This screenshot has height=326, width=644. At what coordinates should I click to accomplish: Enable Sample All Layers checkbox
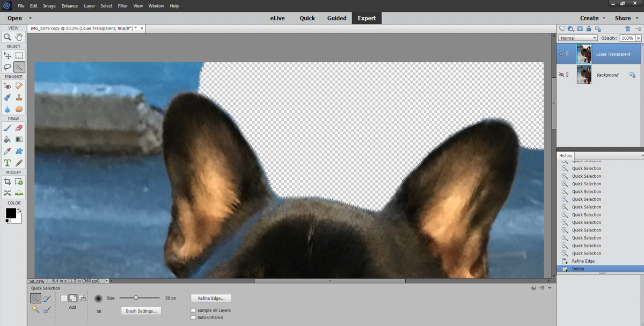[x=193, y=310]
